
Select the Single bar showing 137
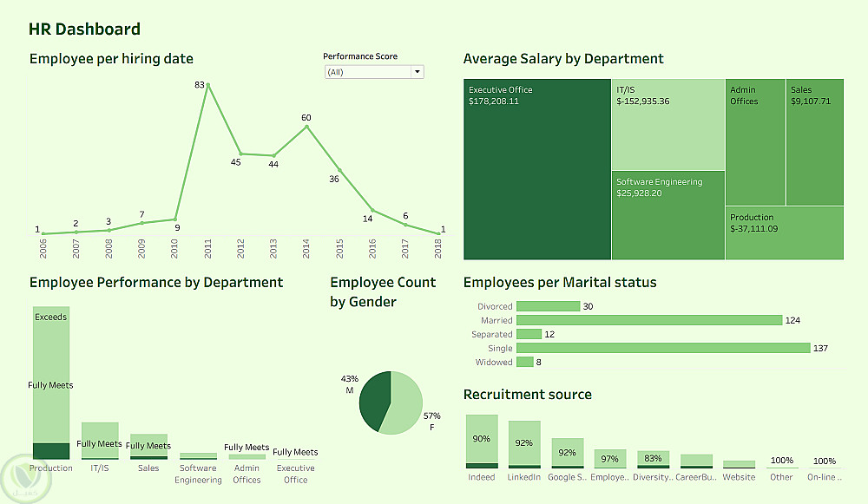(663, 348)
